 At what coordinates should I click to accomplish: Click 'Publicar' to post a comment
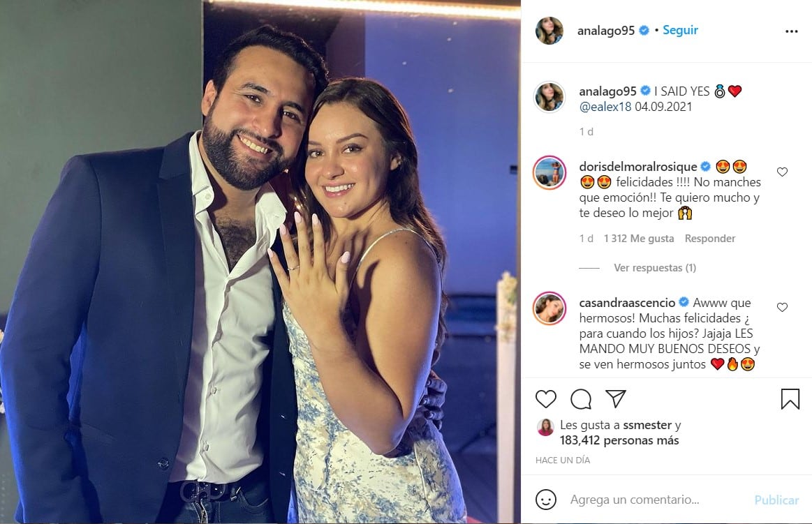pos(776,500)
